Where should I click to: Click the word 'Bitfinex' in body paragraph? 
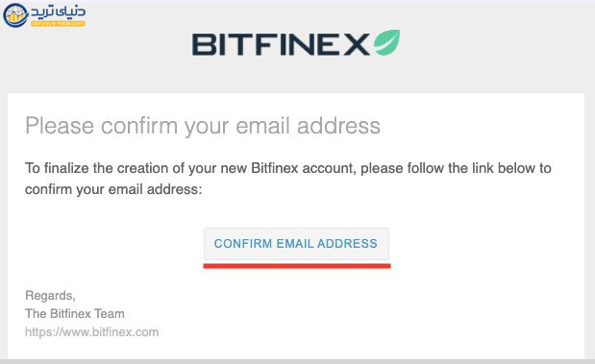point(275,168)
